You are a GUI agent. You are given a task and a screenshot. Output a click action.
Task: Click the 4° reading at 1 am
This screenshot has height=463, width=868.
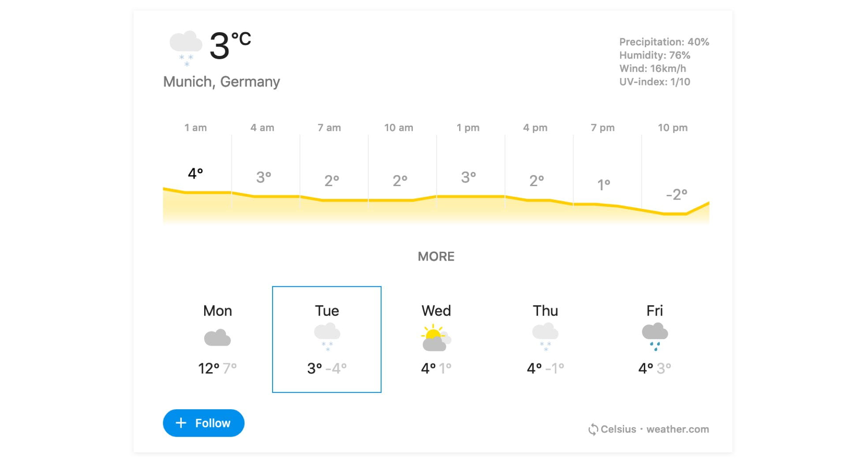point(195,173)
